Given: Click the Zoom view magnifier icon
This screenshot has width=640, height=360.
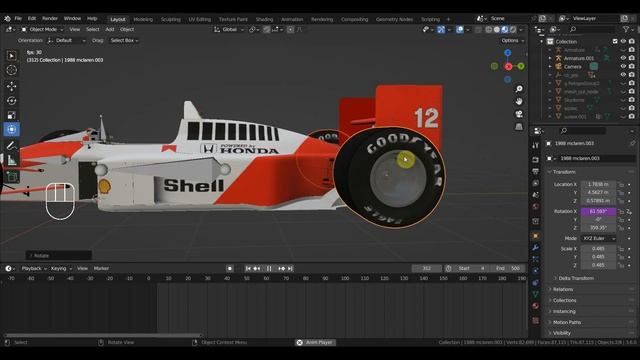Looking at the screenshot, I should 519,89.
